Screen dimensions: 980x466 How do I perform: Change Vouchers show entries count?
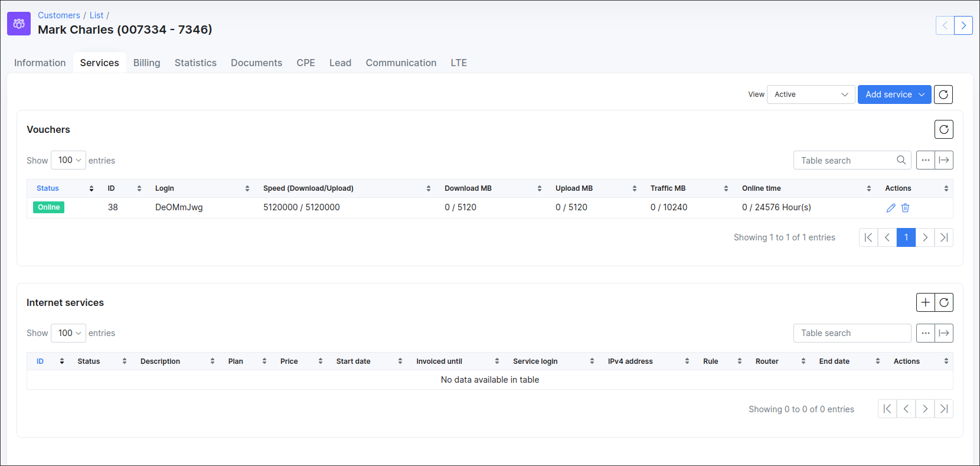point(68,160)
